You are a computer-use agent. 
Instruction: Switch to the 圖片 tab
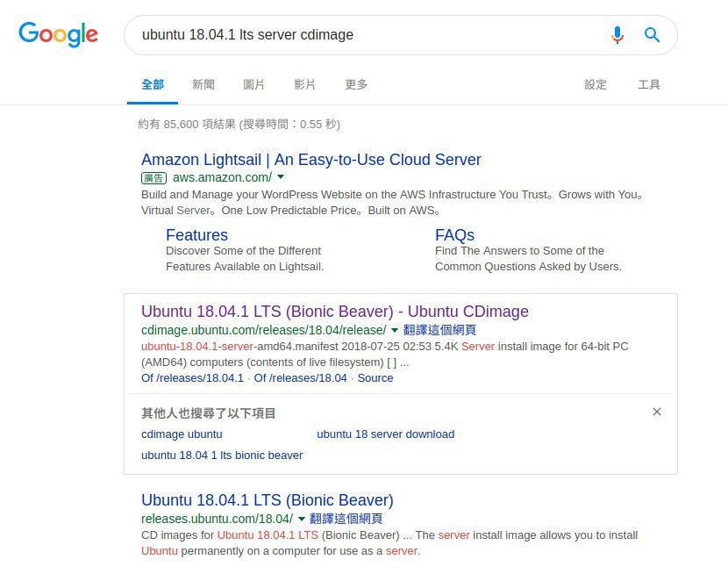tap(254, 84)
